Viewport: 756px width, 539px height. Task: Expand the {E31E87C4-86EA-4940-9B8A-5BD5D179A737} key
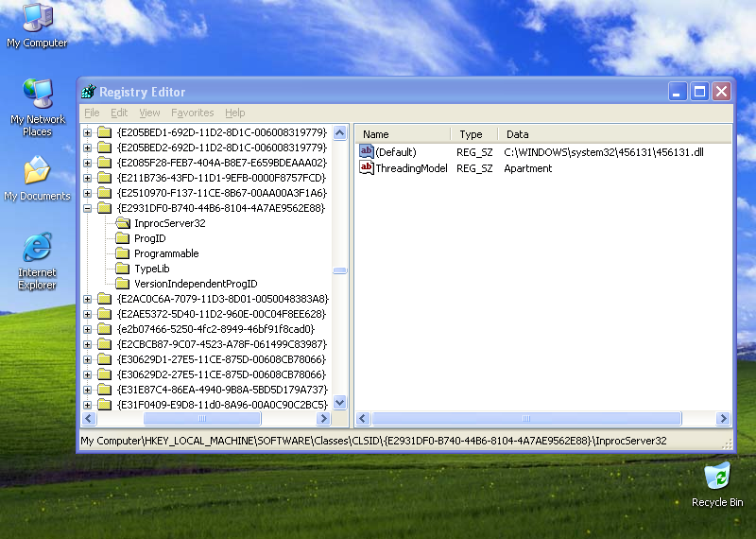(87, 390)
